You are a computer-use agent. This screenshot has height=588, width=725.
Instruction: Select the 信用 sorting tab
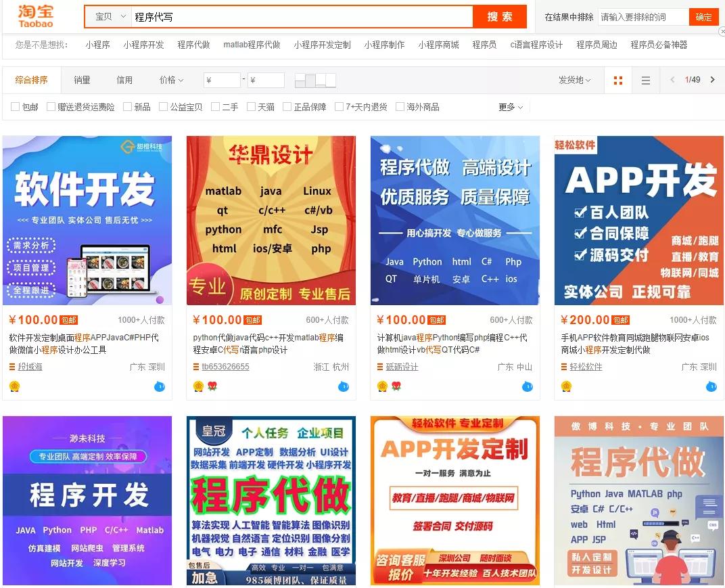coord(124,80)
